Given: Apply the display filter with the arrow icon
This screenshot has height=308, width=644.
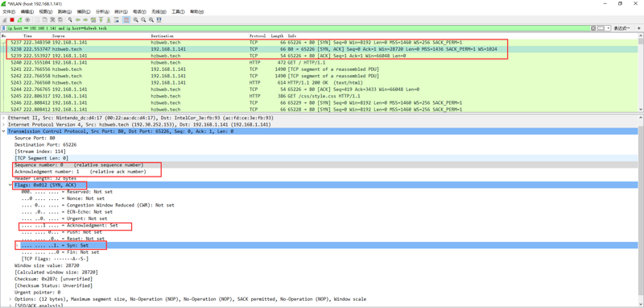Looking at the screenshot, I should (x=601, y=28).
